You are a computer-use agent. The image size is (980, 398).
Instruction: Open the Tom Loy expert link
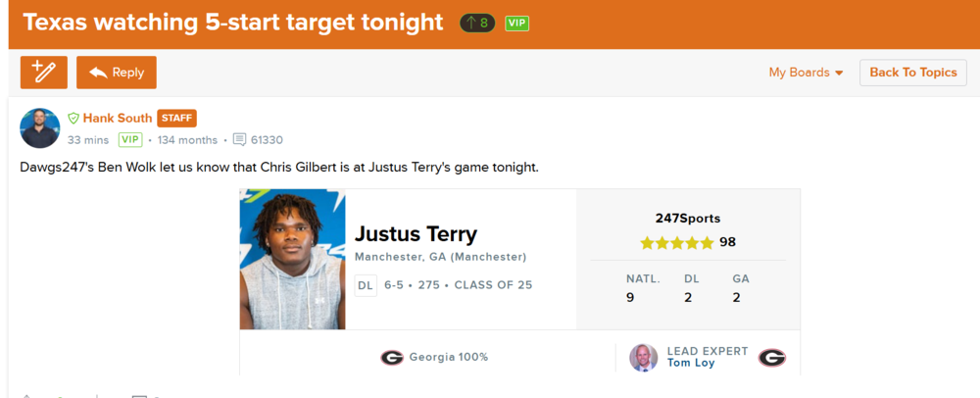[x=691, y=364]
